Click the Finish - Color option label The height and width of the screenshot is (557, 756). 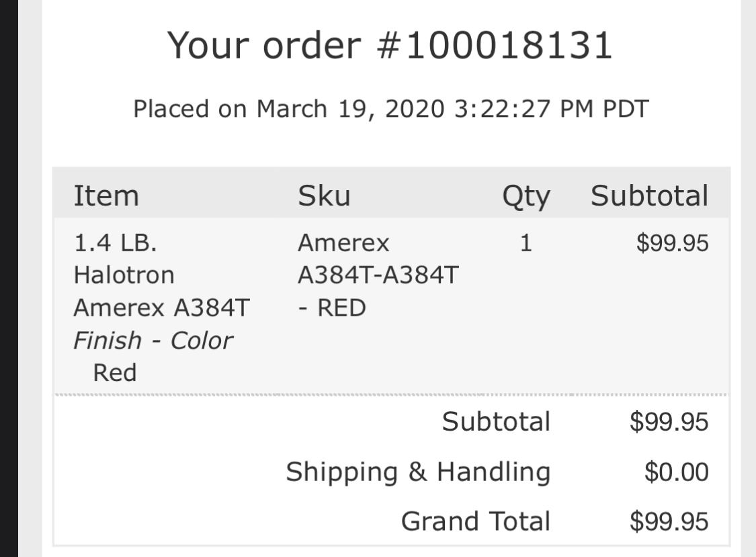153,341
